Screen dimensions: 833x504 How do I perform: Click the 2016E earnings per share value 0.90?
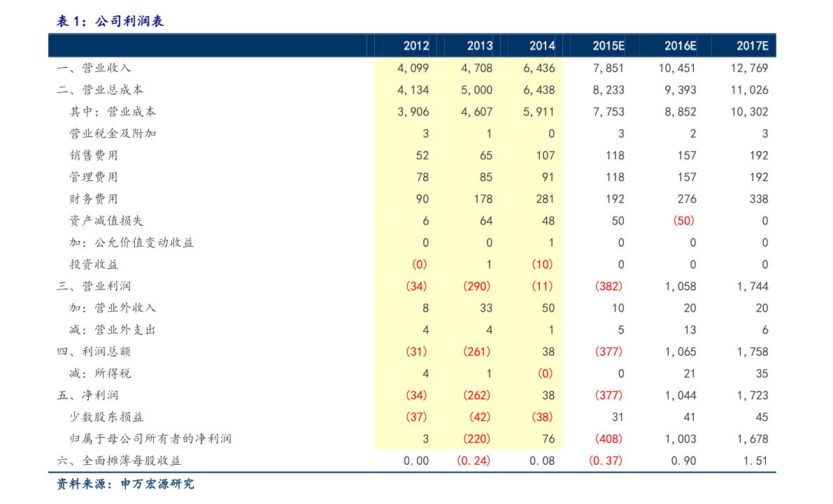683,460
